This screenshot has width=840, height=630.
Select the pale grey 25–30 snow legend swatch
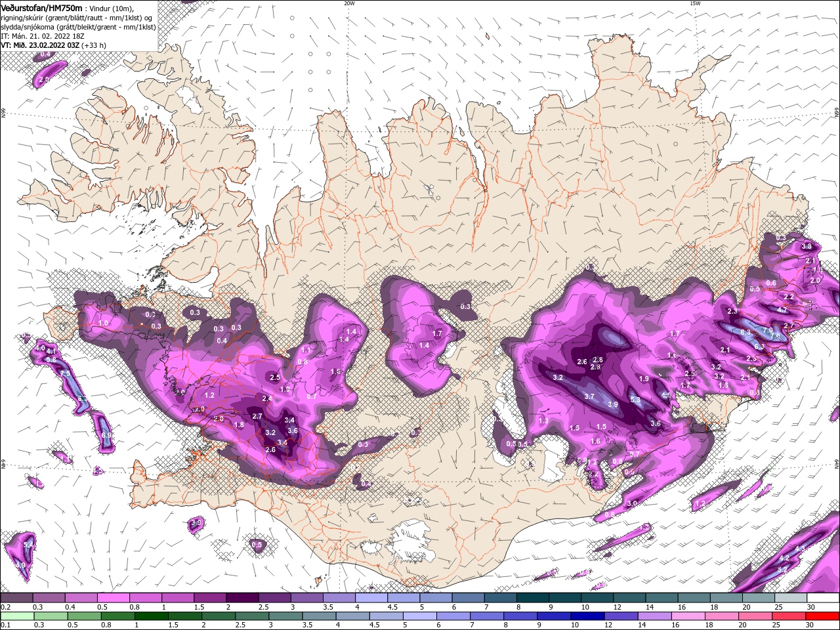click(x=791, y=598)
